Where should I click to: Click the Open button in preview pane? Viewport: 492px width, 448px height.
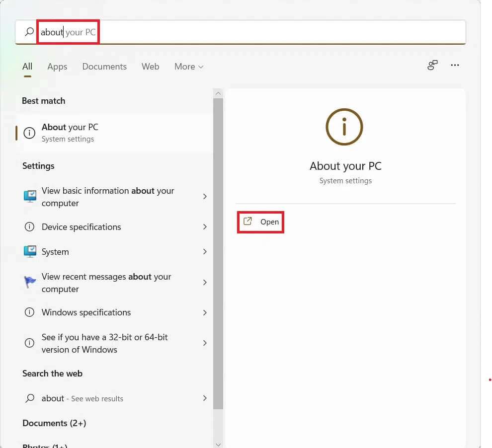coord(260,222)
